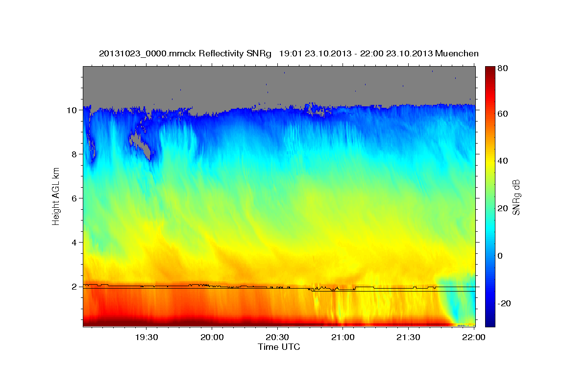Click the 20:30 time tick label
The height and width of the screenshot is (392, 588).
pyautogui.click(x=277, y=337)
